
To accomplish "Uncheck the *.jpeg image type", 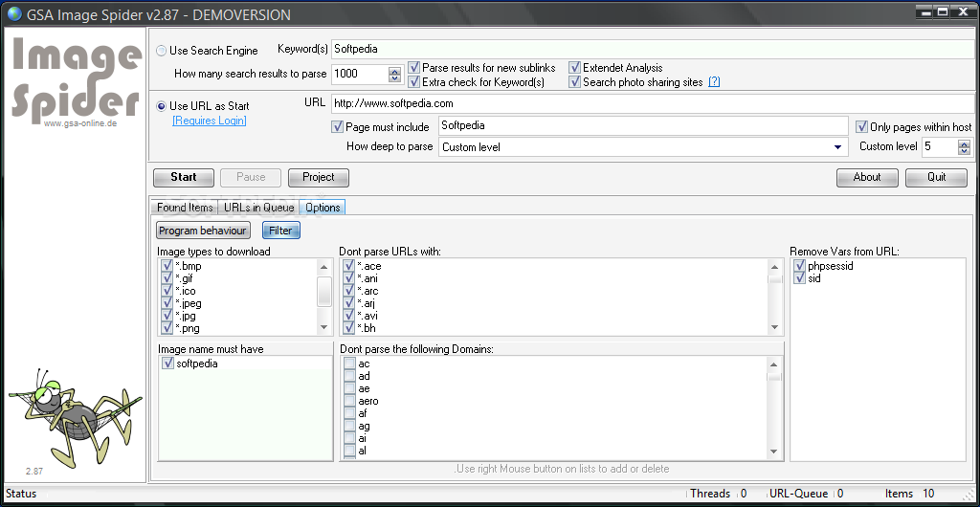I will coord(167,303).
